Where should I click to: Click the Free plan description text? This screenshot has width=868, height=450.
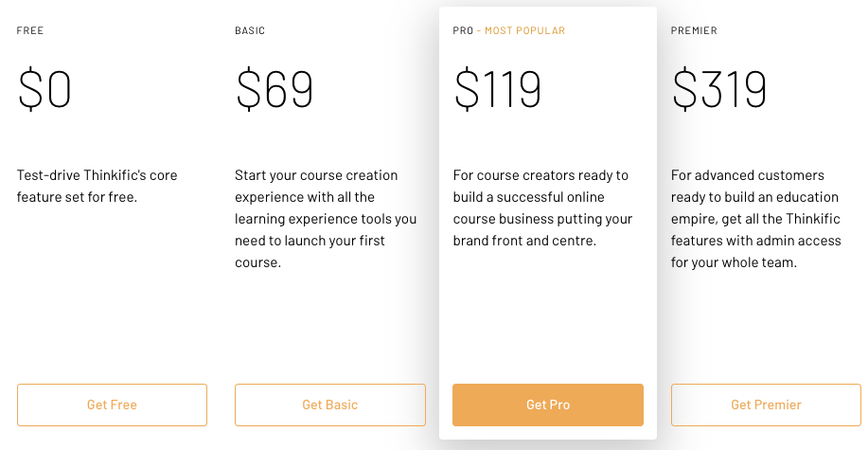tap(97, 187)
